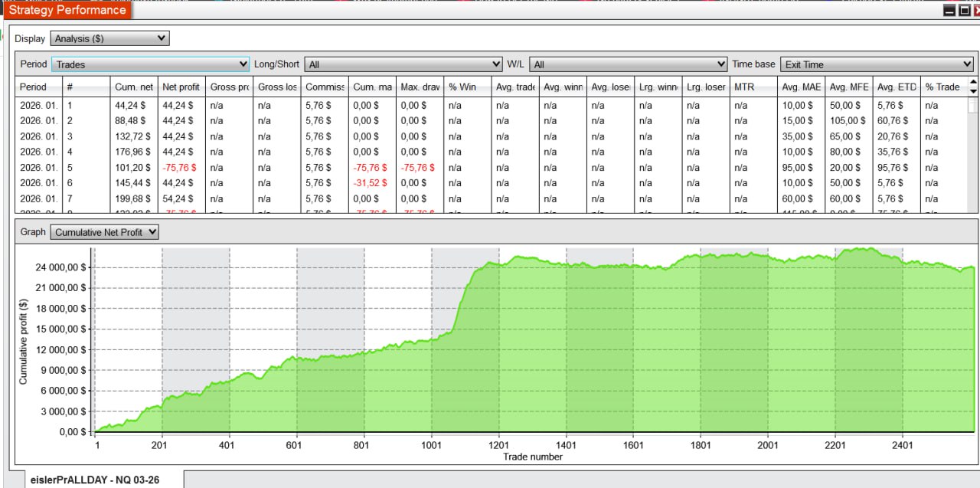This screenshot has width=980, height=488.
Task: Sort by the Net profit column header
Action: (x=181, y=87)
